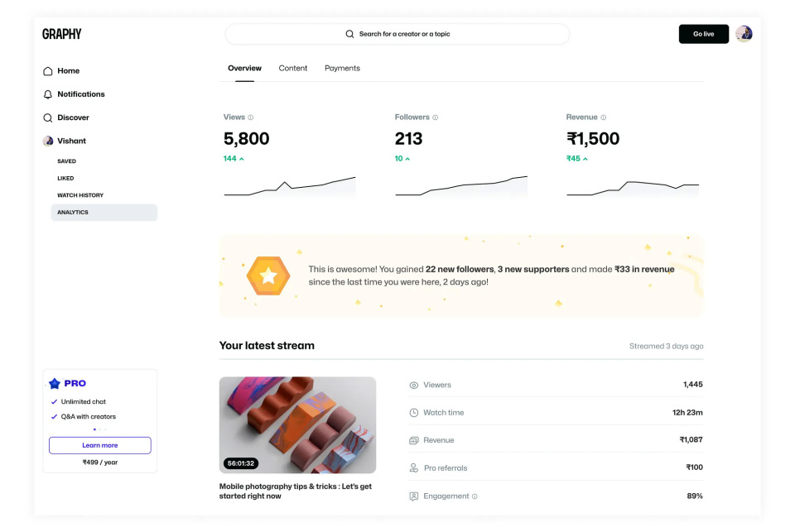Open the Payments tab
Viewport: 795px width, 532px height.
pyautogui.click(x=342, y=68)
